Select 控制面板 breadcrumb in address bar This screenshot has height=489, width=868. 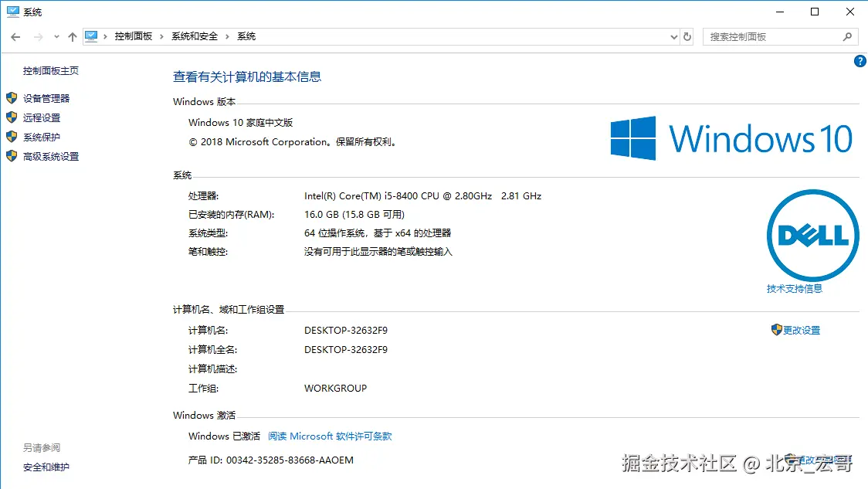click(134, 36)
